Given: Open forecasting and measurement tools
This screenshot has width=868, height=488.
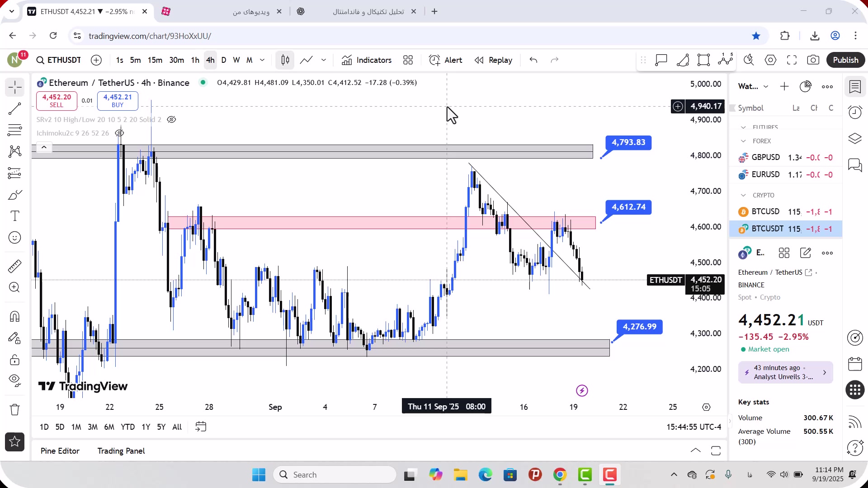Looking at the screenshot, I should pyautogui.click(x=15, y=173).
